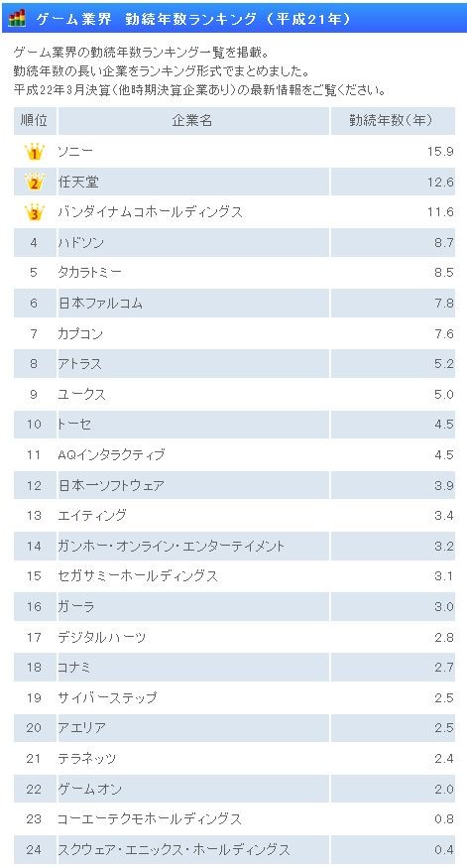This screenshot has width=467, height=868.
Task: Click the rank 3 crown icon
Action: tap(35, 212)
